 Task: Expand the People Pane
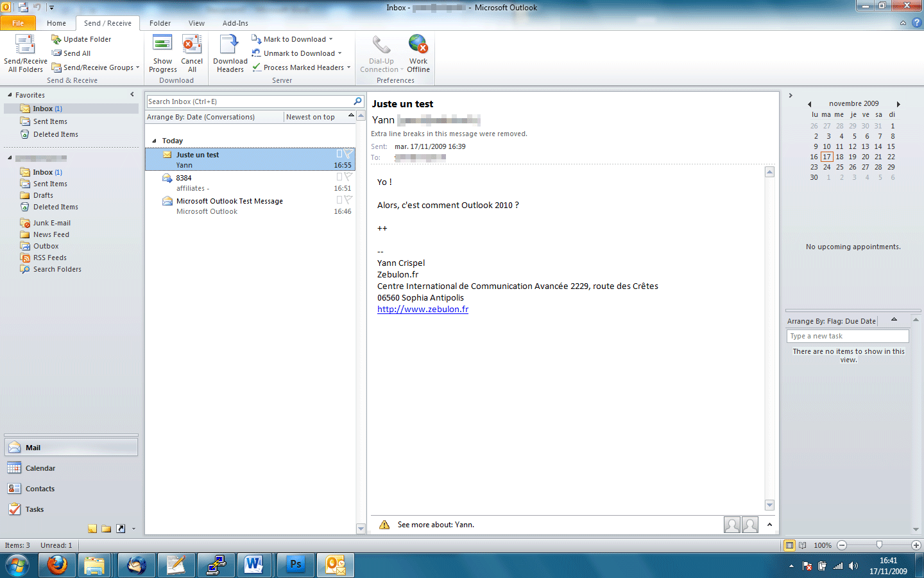pos(769,525)
